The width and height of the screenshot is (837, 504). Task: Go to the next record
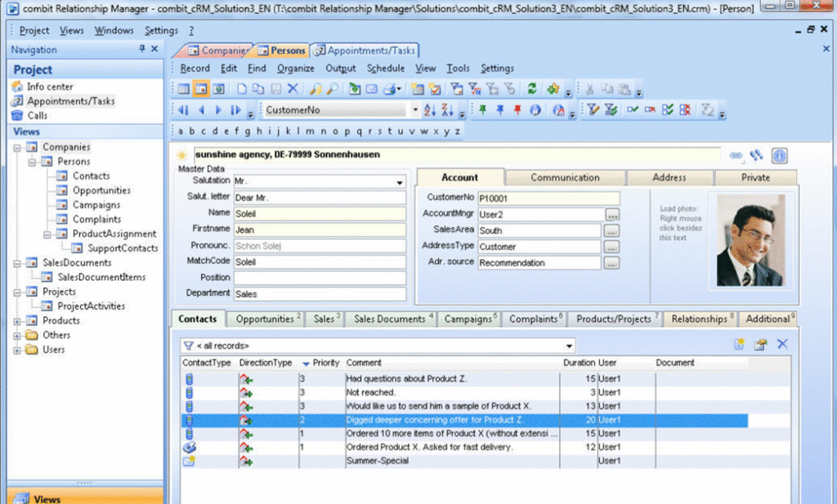[x=218, y=110]
